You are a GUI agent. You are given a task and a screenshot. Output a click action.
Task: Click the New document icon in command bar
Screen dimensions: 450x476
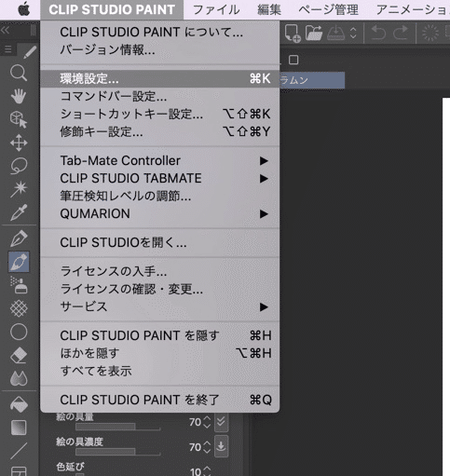click(x=293, y=33)
